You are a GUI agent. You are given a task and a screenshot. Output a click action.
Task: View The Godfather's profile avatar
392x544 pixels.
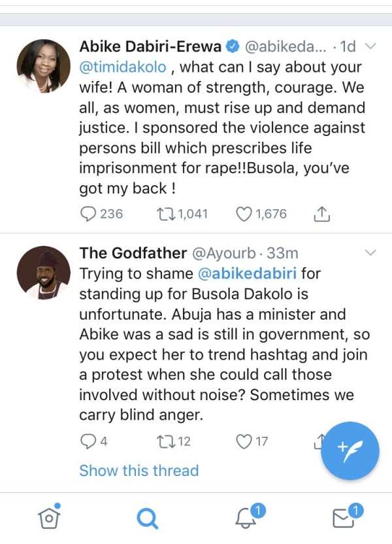point(43,272)
